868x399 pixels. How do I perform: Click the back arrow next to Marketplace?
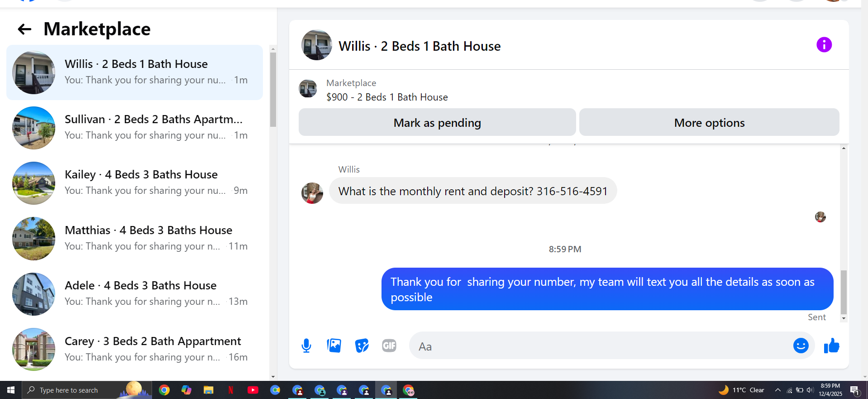[24, 29]
